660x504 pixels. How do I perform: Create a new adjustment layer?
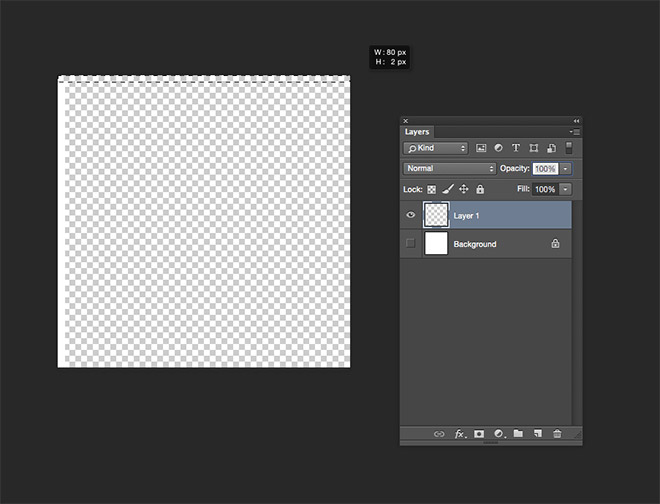[498, 434]
